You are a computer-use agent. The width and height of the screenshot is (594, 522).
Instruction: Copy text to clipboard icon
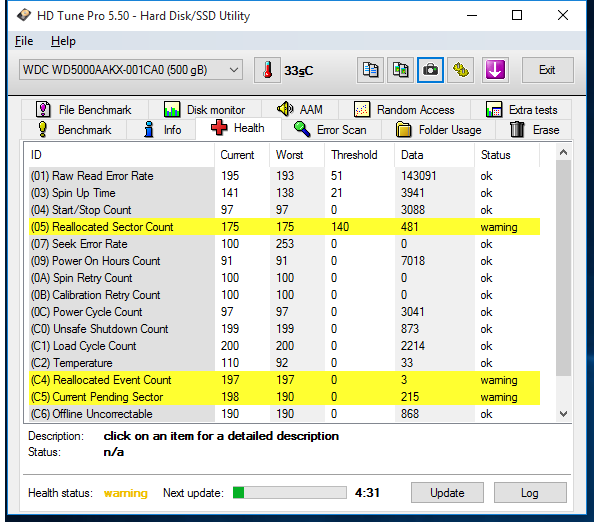pos(370,70)
